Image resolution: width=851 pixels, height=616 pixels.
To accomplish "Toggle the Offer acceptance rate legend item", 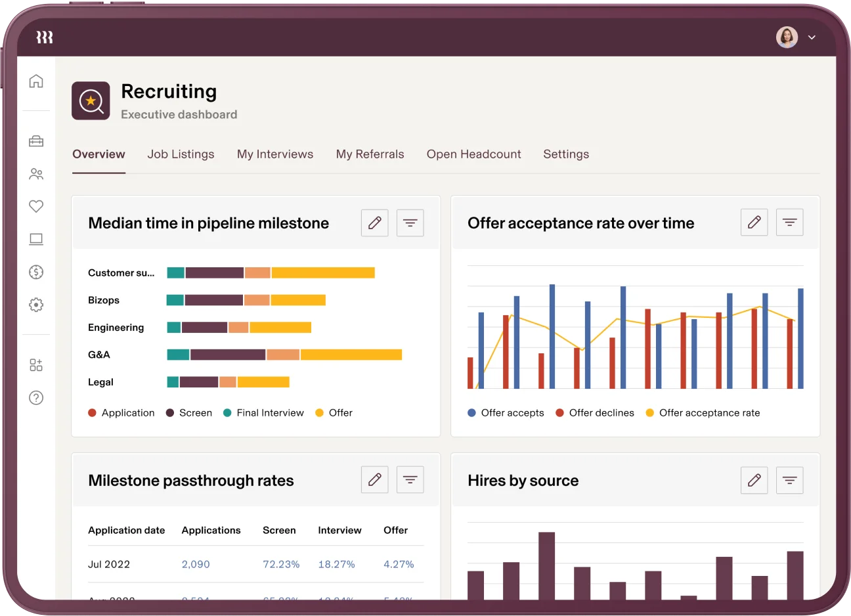I will coord(703,413).
